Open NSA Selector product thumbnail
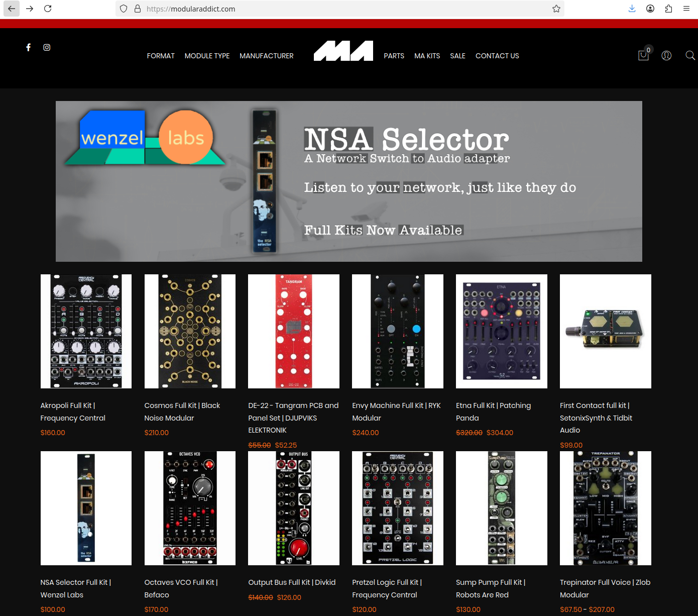Image resolution: width=698 pixels, height=616 pixels. tap(86, 508)
